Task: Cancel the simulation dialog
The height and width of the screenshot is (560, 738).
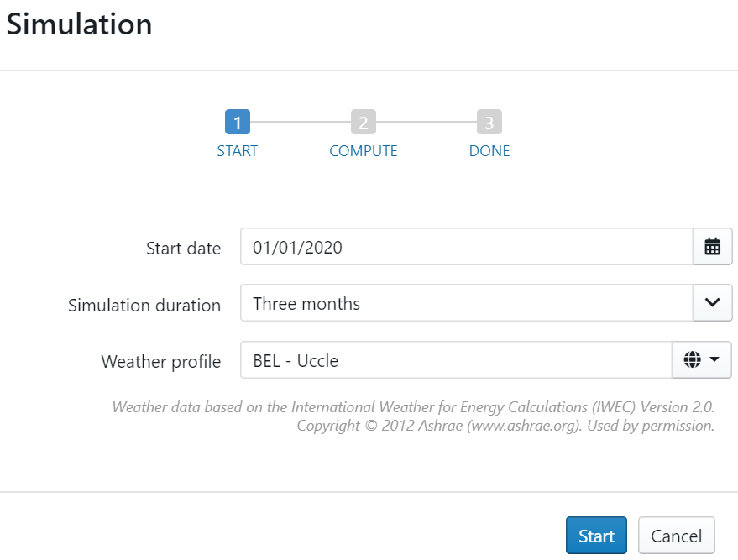Action: pos(677,536)
